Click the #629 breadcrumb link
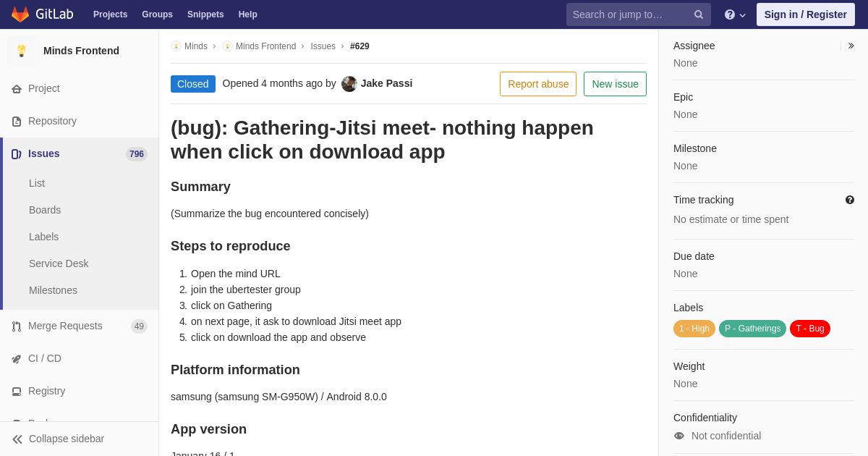 click(359, 46)
